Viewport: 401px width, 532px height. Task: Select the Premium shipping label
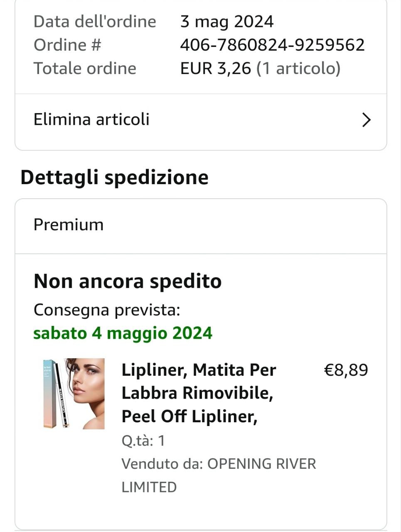[69, 225]
